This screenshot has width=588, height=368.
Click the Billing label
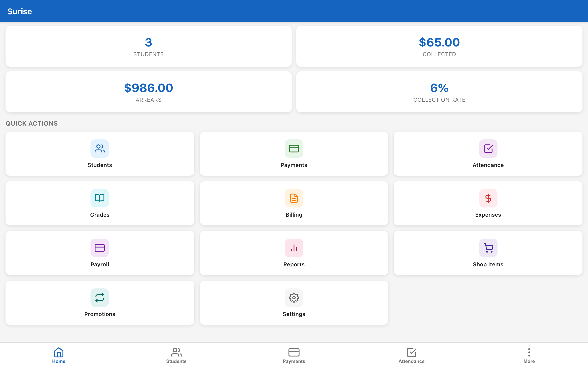click(294, 215)
